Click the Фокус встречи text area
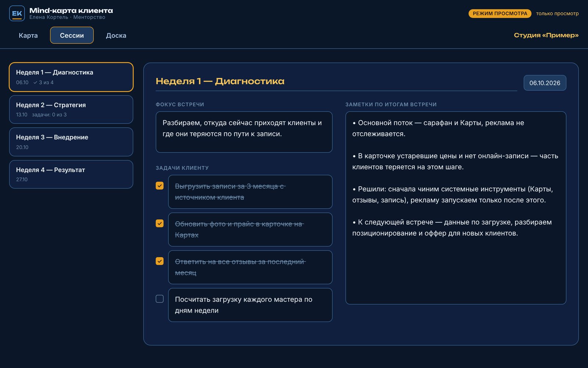The image size is (588, 368). click(244, 132)
